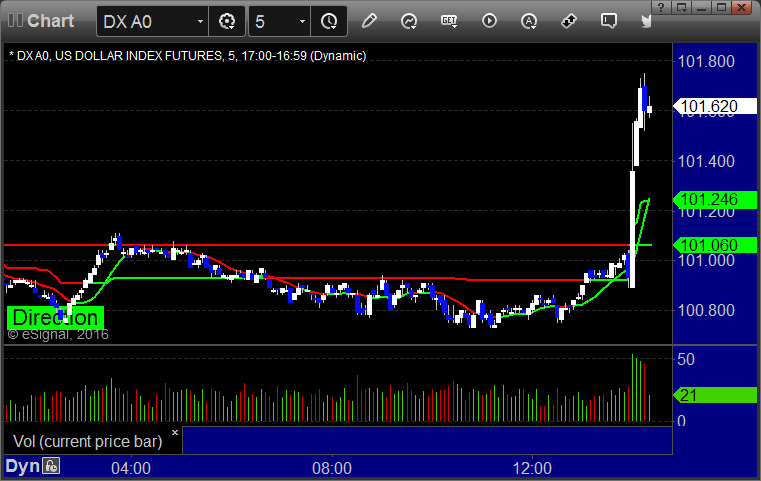The height and width of the screenshot is (481, 761).
Task: Click the time template clock icon
Action: pyautogui.click(x=328, y=21)
